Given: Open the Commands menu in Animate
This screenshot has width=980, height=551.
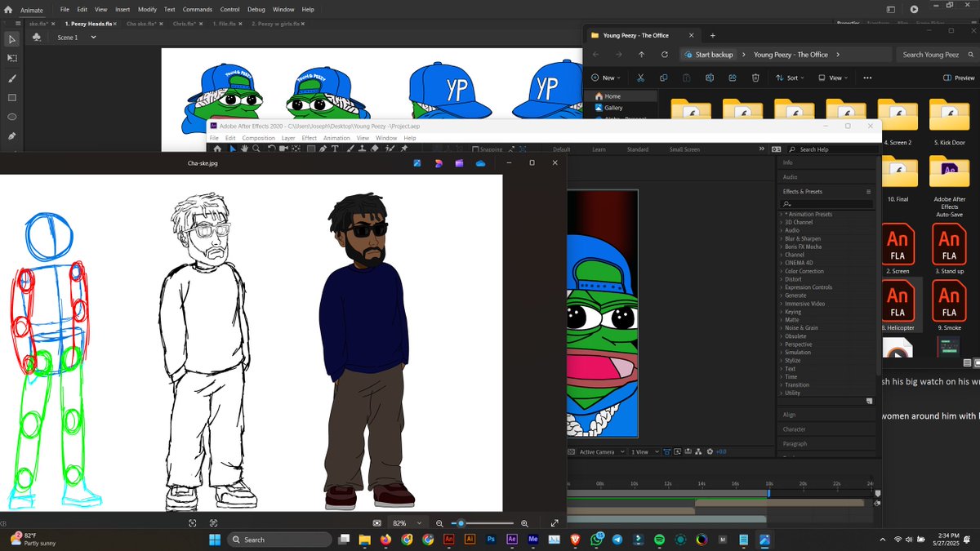Looking at the screenshot, I should [198, 9].
